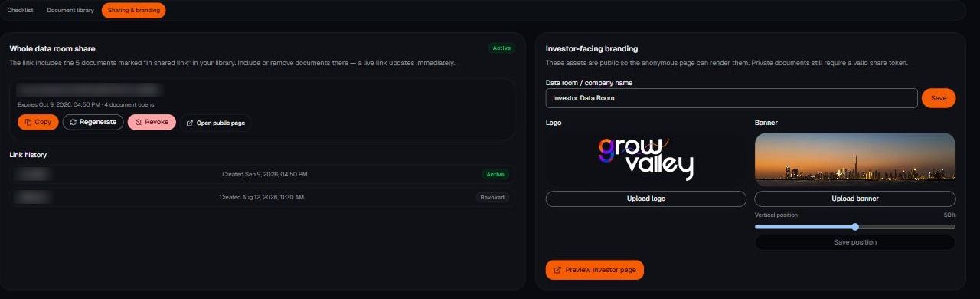The height and width of the screenshot is (299, 980).
Task: Preview the investor page
Action: pyautogui.click(x=595, y=270)
